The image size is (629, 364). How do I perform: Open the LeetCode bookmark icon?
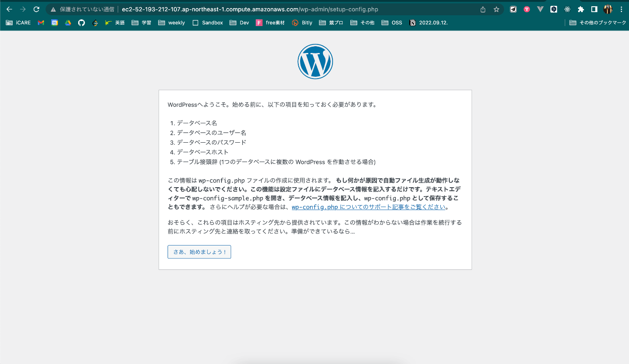point(95,22)
